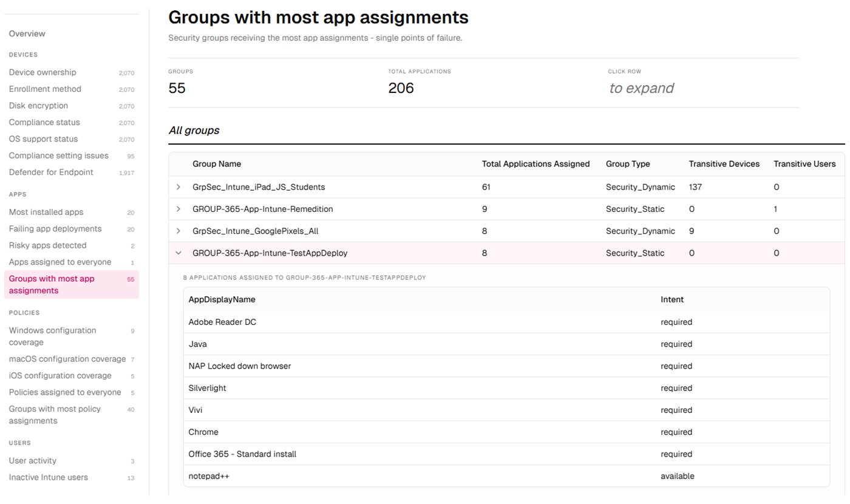Open Defender for Endpoint report

[72, 172]
